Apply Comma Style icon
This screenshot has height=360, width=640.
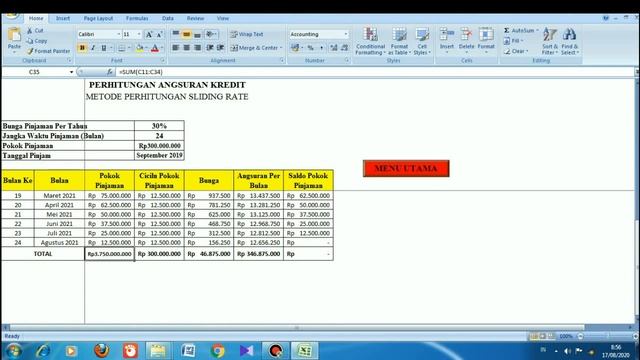pos(322,48)
